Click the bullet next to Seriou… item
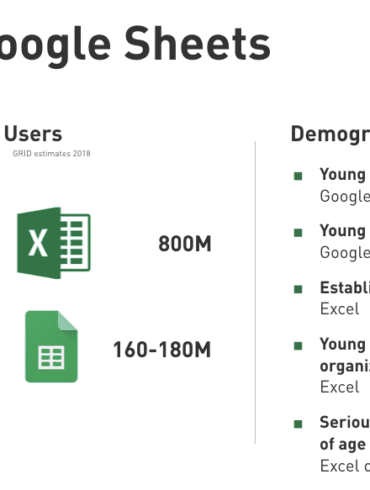The image size is (370, 490). [x=298, y=424]
